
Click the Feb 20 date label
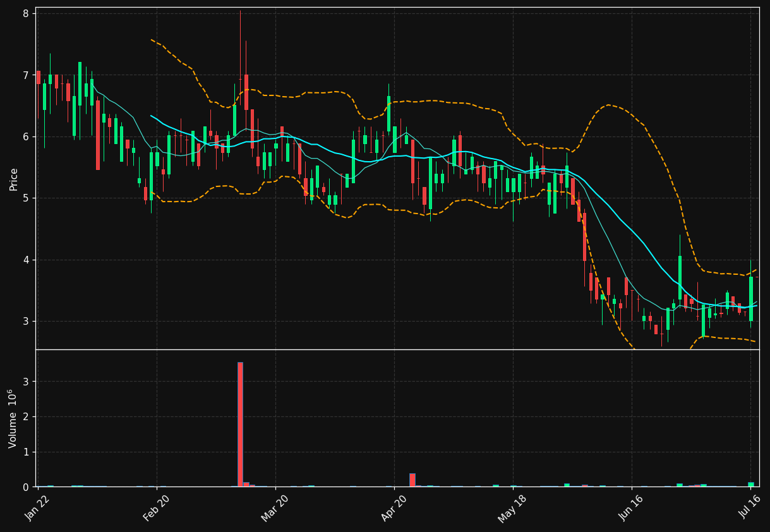coord(157,507)
